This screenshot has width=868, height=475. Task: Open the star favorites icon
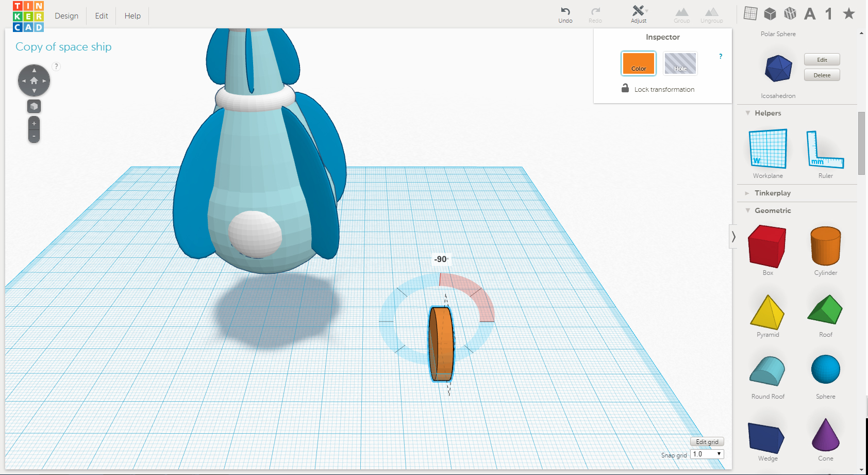(849, 13)
